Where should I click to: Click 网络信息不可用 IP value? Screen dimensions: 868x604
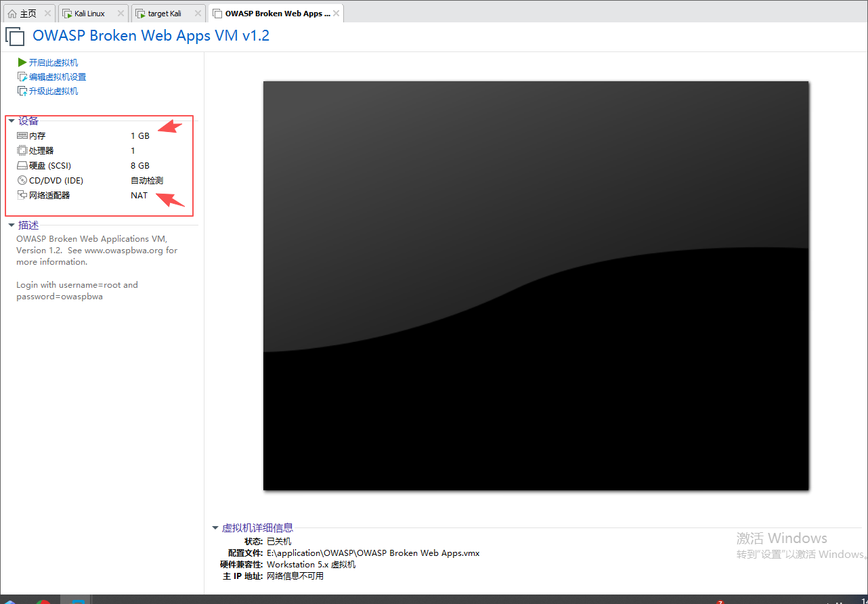(295, 576)
